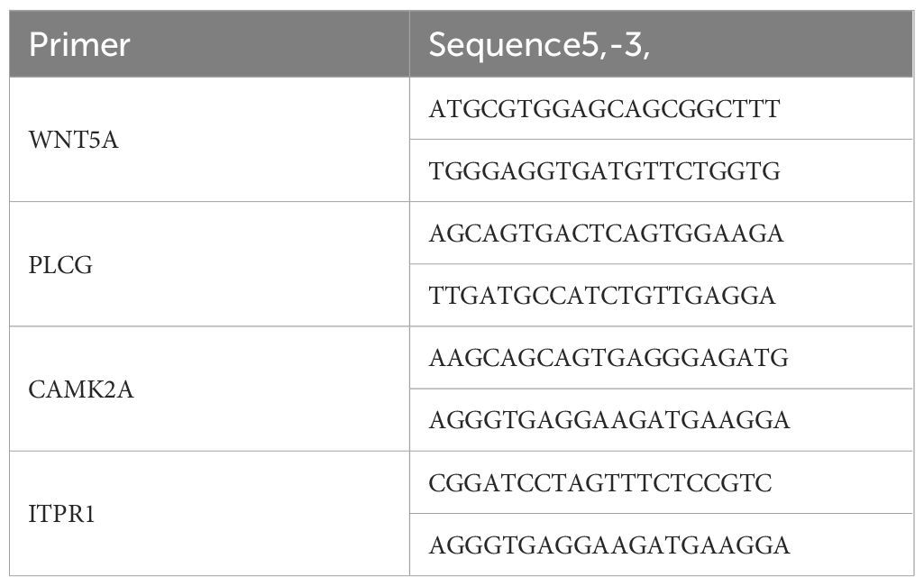The image size is (924, 586).
Task: Click the ITPR1 label text
Action: coord(61,514)
